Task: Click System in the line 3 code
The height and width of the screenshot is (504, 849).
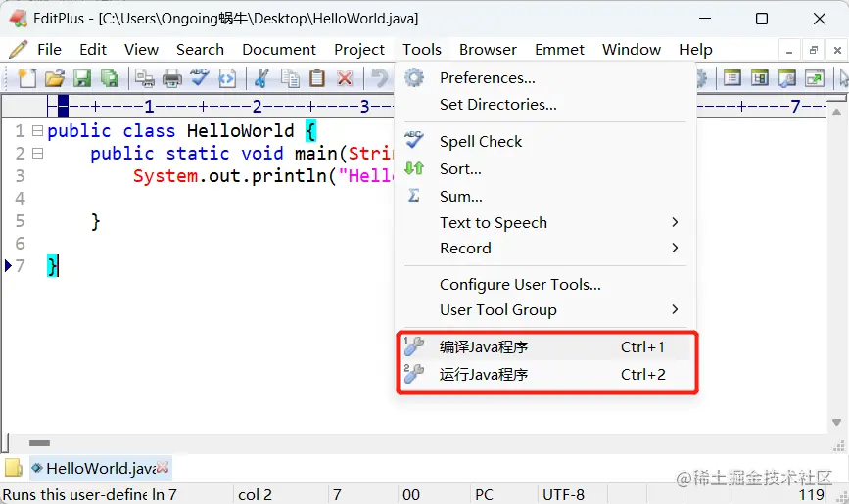Action: (x=165, y=176)
